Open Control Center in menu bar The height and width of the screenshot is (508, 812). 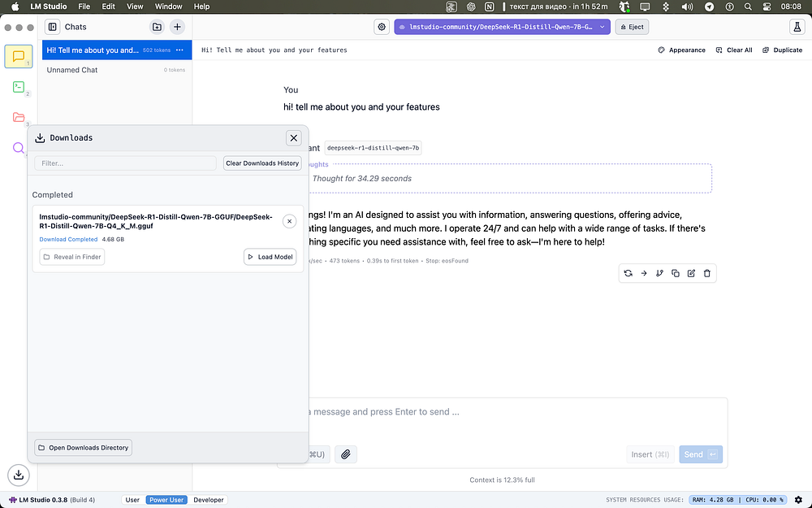coord(767,7)
